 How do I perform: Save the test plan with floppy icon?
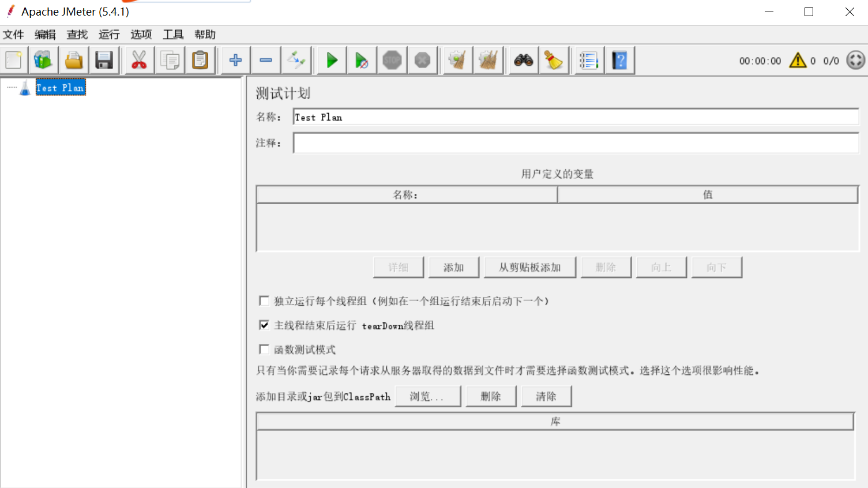click(104, 60)
